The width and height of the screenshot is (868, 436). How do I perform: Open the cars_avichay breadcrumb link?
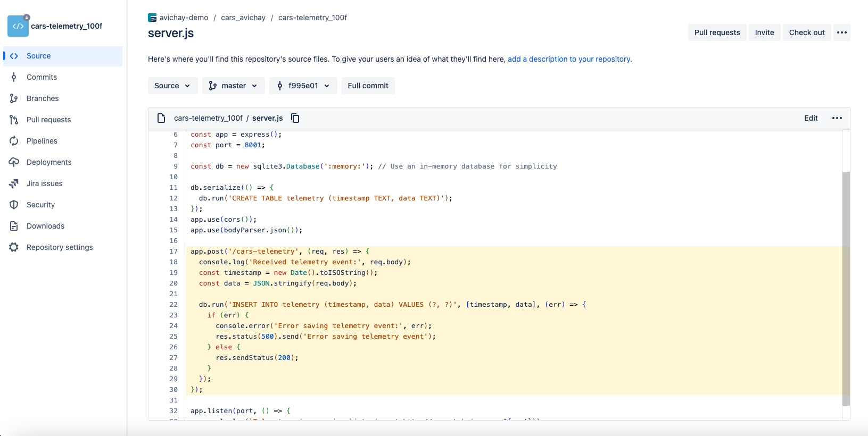[x=243, y=18]
